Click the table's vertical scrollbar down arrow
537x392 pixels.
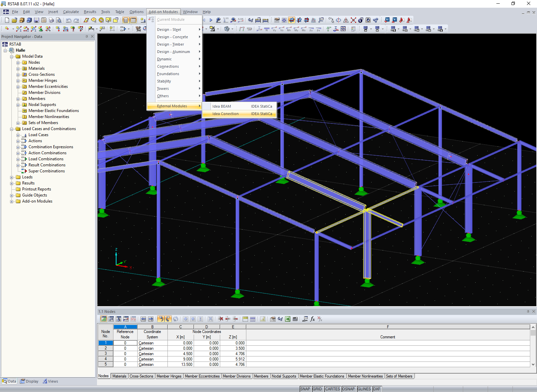(x=533, y=364)
